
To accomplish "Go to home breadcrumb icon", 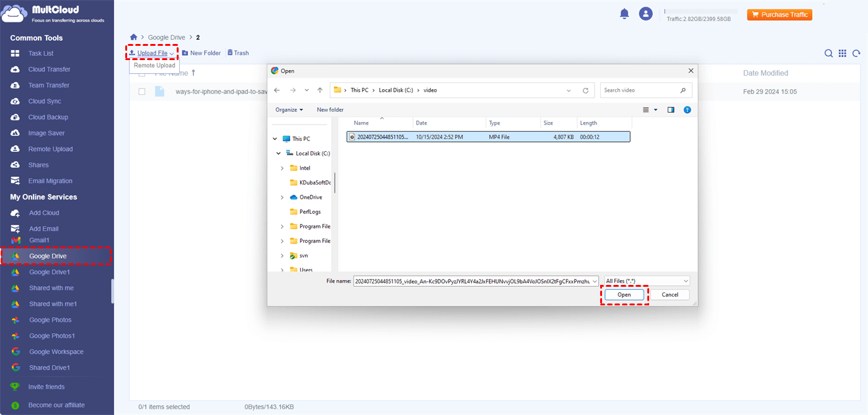I will 133,38.
